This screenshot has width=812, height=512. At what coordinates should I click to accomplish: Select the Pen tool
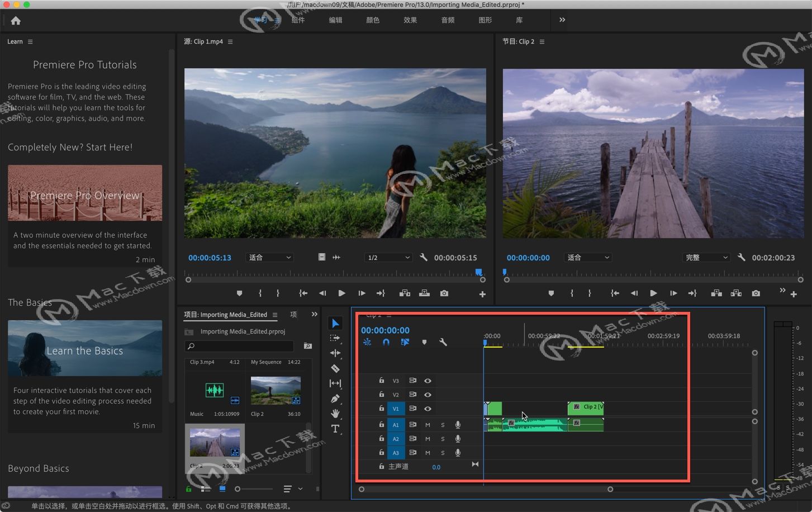point(335,399)
